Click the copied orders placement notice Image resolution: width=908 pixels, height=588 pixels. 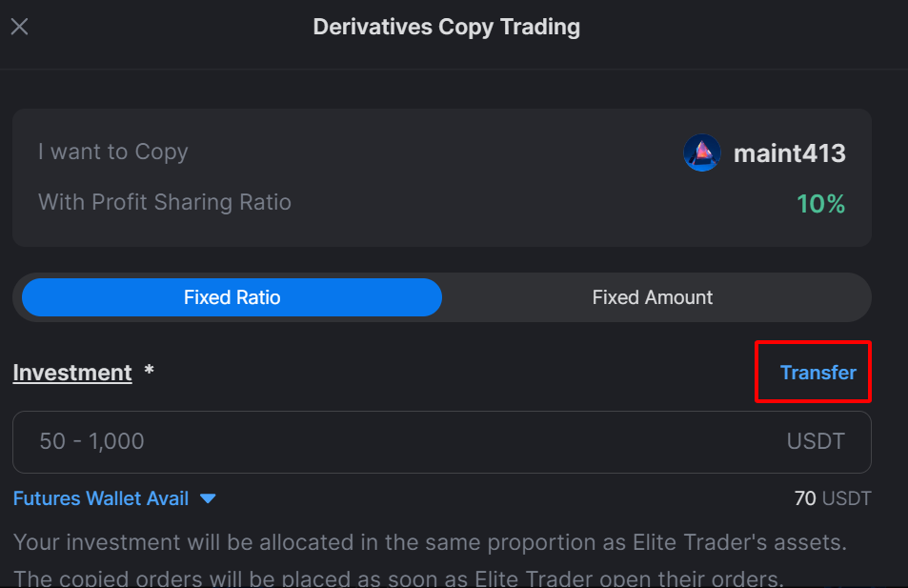(398, 578)
